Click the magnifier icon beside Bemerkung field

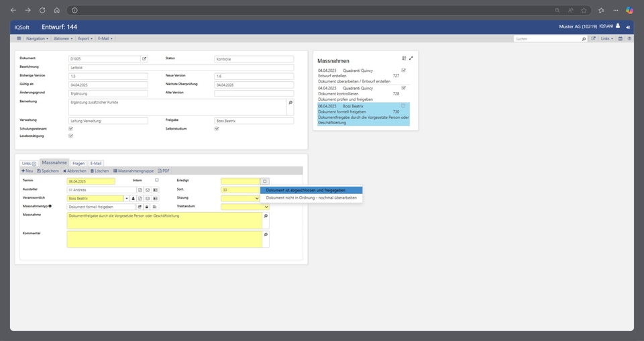[x=290, y=103]
